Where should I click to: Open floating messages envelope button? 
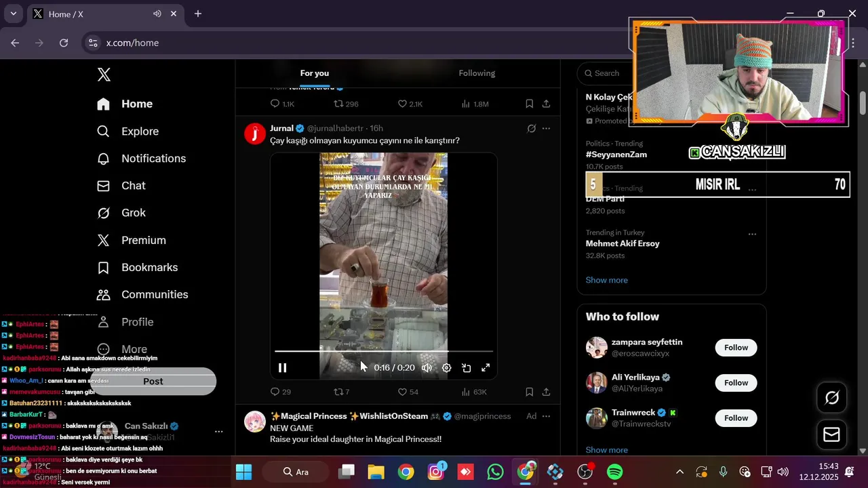click(831, 434)
